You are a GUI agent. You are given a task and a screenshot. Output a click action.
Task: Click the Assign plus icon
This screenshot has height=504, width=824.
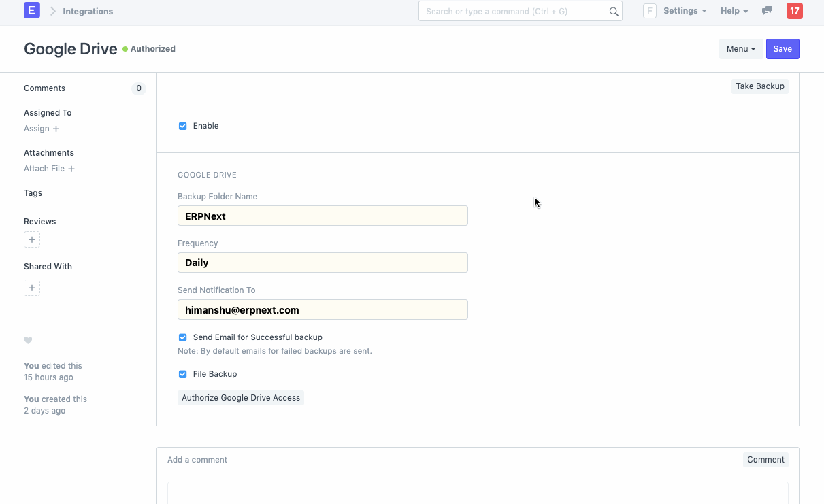click(56, 129)
